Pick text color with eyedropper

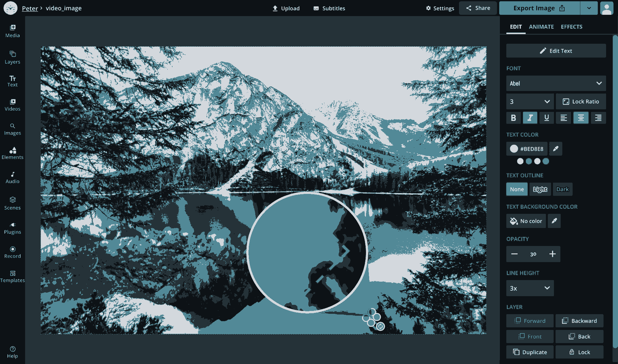coord(556,149)
